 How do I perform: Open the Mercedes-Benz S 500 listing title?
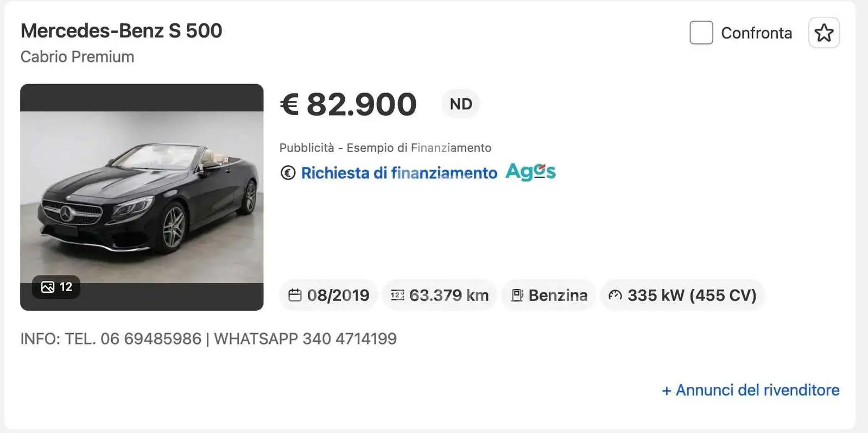coord(121,31)
